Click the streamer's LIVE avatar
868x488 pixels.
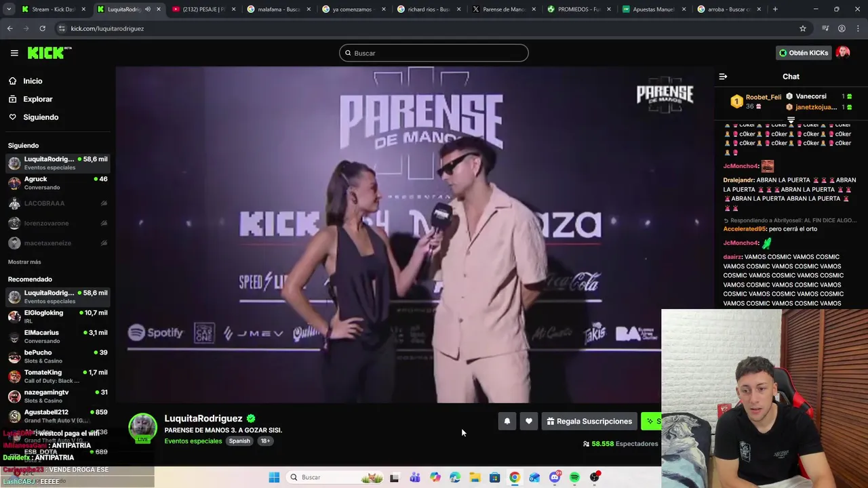142,428
